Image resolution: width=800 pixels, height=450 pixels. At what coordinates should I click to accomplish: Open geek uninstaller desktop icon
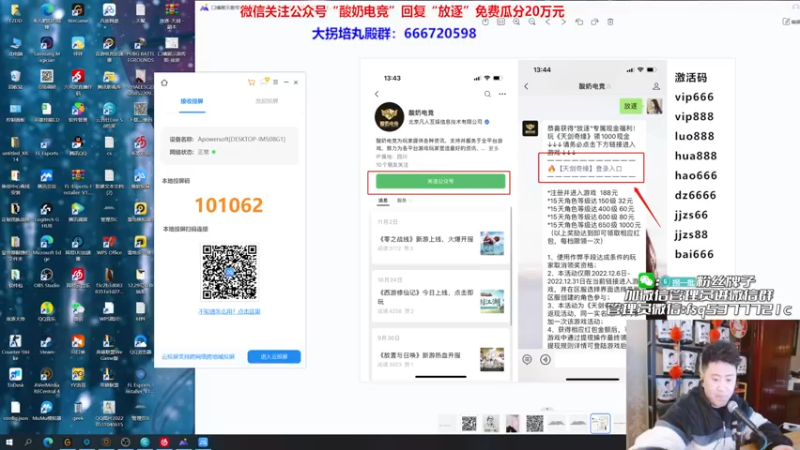point(78,411)
